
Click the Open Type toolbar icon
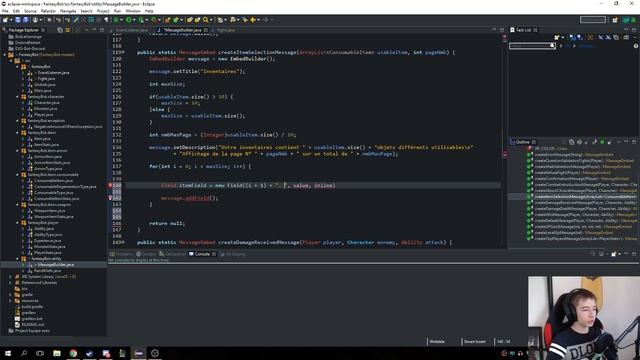click(189, 20)
